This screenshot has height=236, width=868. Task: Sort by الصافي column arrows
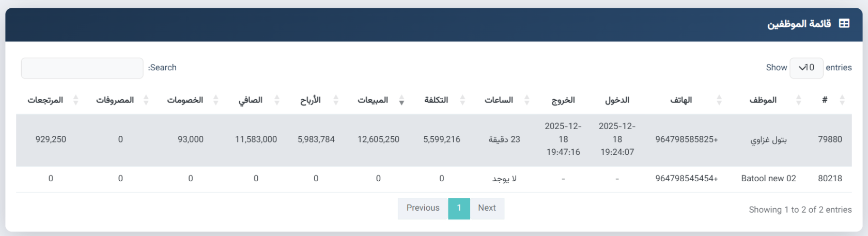277,100
